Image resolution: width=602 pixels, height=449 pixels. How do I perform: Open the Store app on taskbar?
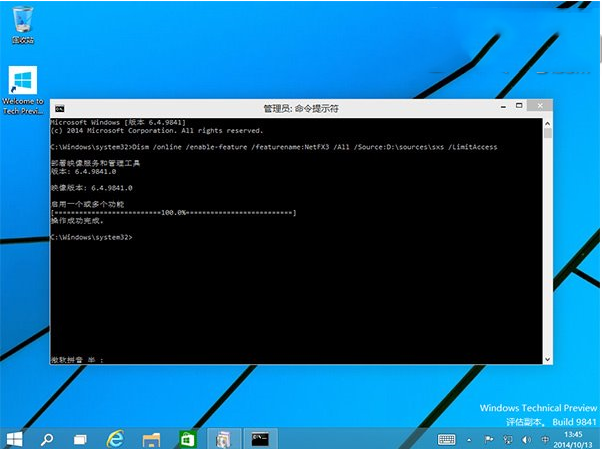[x=188, y=439]
